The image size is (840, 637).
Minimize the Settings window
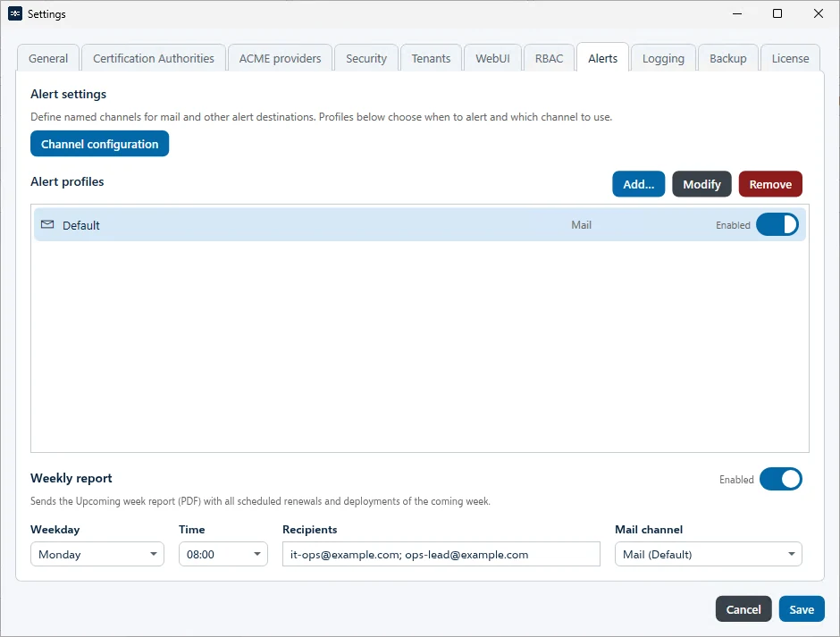(737, 13)
